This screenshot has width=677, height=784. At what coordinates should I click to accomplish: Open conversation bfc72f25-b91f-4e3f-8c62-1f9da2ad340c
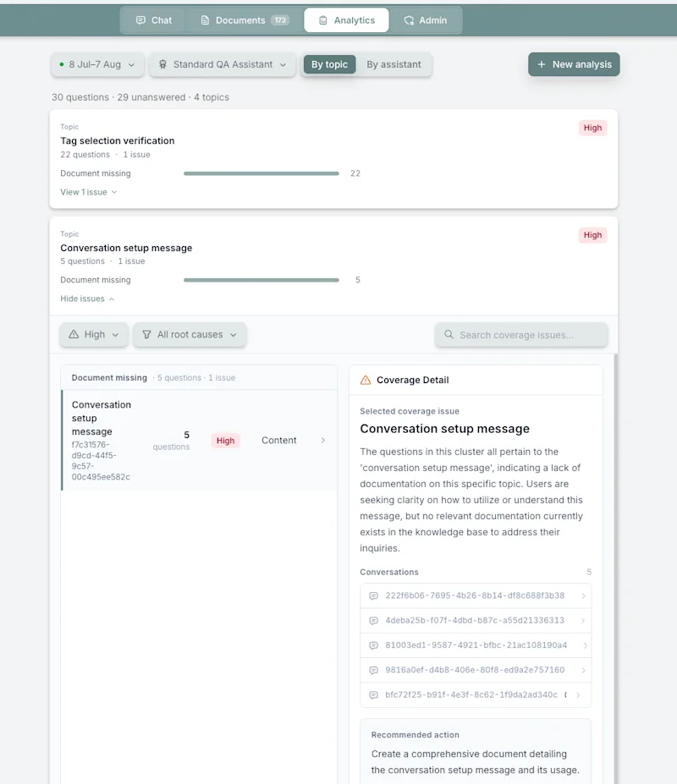pyautogui.click(x=476, y=695)
